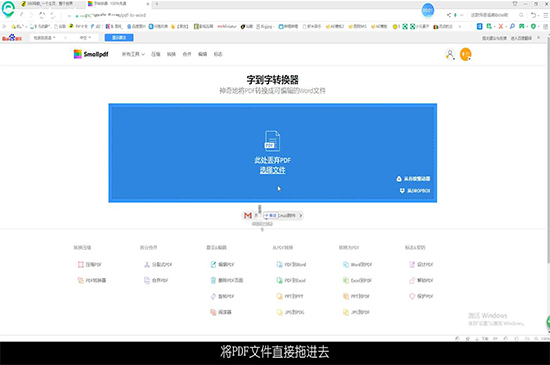
Task: Click the 进入百度翻译 link
Action: 521,38
